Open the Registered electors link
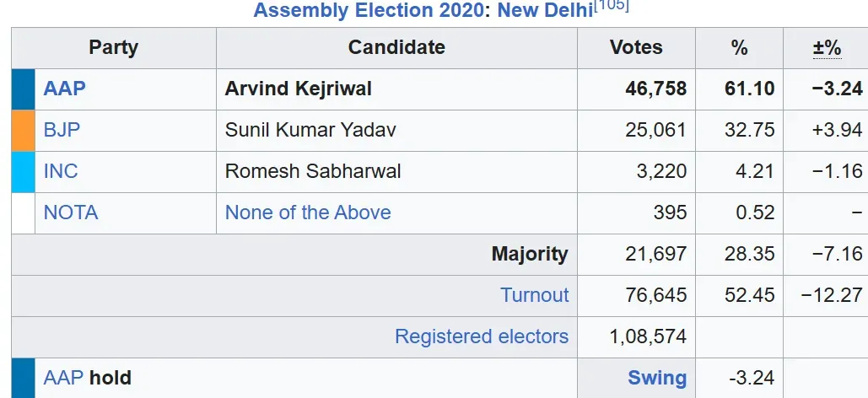The height and width of the screenshot is (398, 868). pyautogui.click(x=482, y=336)
